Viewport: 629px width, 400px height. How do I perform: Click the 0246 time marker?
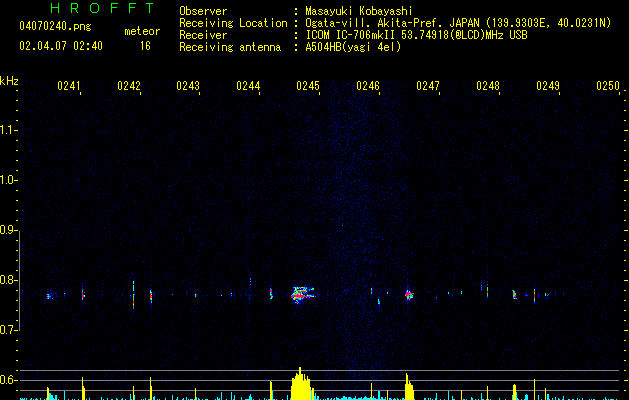(368, 86)
